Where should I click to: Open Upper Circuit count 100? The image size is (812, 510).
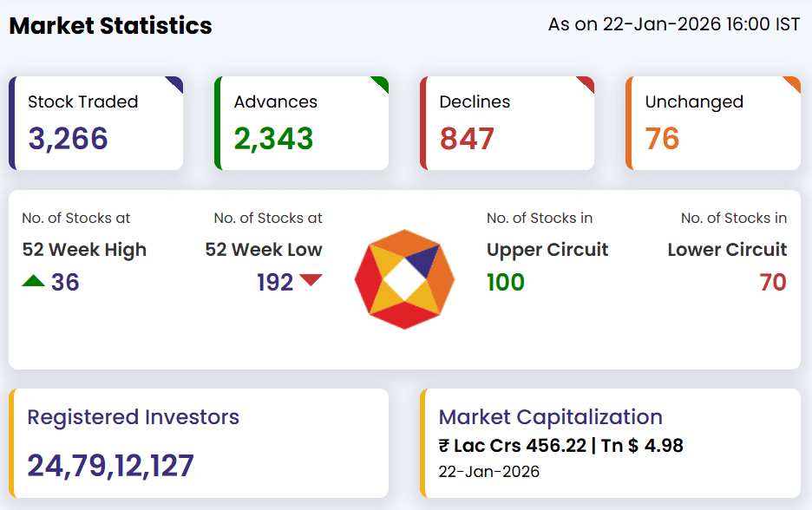(x=506, y=283)
